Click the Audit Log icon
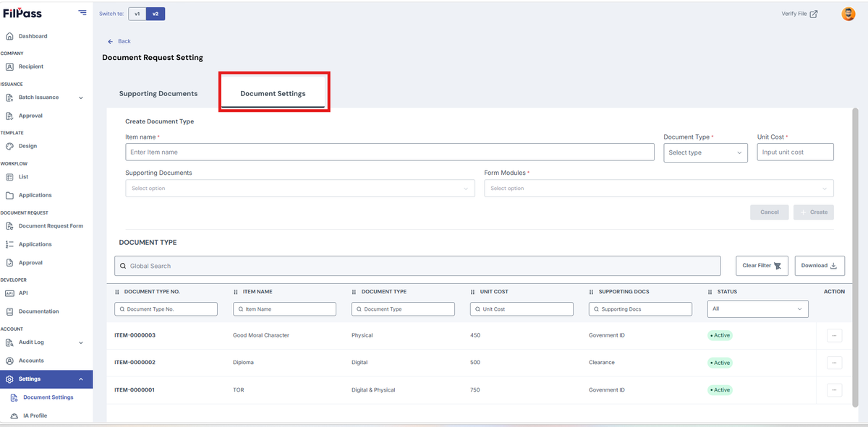This screenshot has height=427, width=868. (9, 342)
